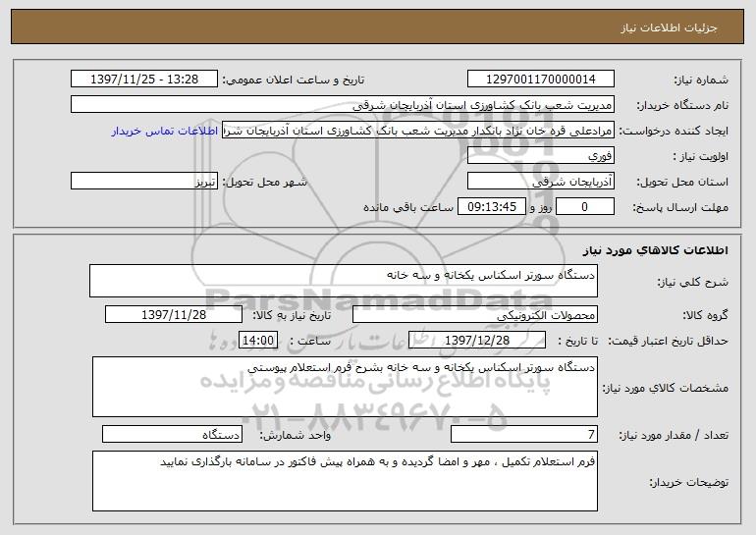
Task: Click the شماره نیاز label
Action: coord(701,80)
